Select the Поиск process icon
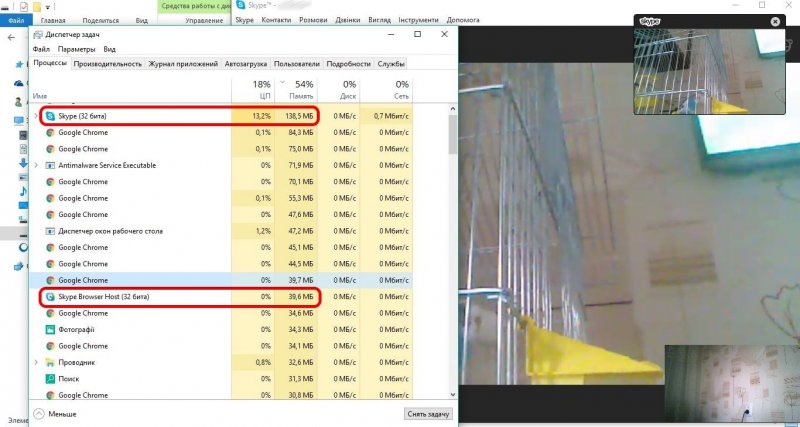This screenshot has width=800, height=427. coord(50,379)
